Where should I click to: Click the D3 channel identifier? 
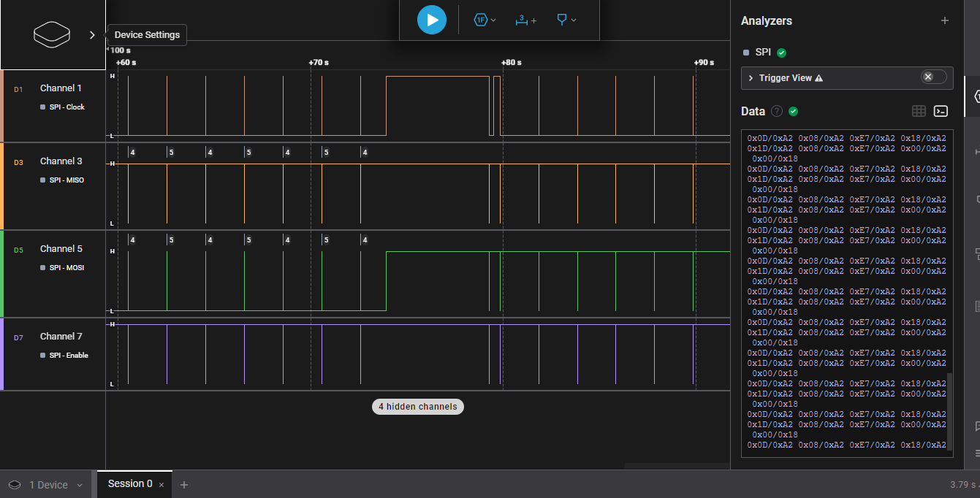(18, 162)
